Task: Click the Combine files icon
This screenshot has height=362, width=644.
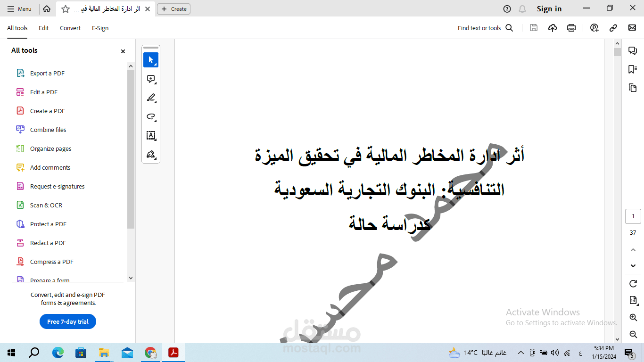Action: click(20, 130)
